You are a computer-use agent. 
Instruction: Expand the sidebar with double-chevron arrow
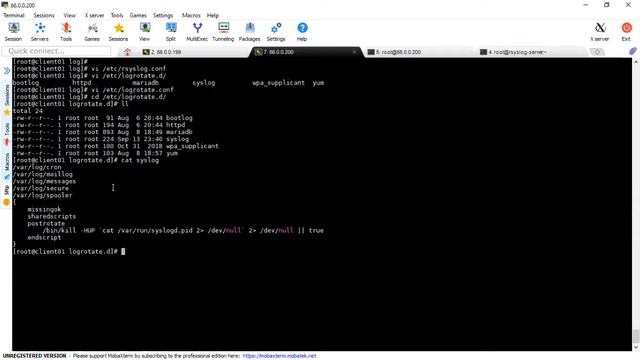[7, 71]
